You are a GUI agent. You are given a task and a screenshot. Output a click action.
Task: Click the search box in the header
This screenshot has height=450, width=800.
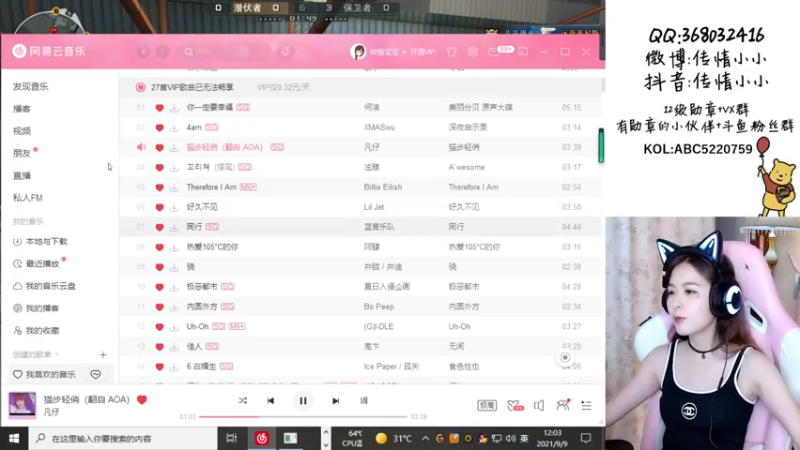pos(224,52)
